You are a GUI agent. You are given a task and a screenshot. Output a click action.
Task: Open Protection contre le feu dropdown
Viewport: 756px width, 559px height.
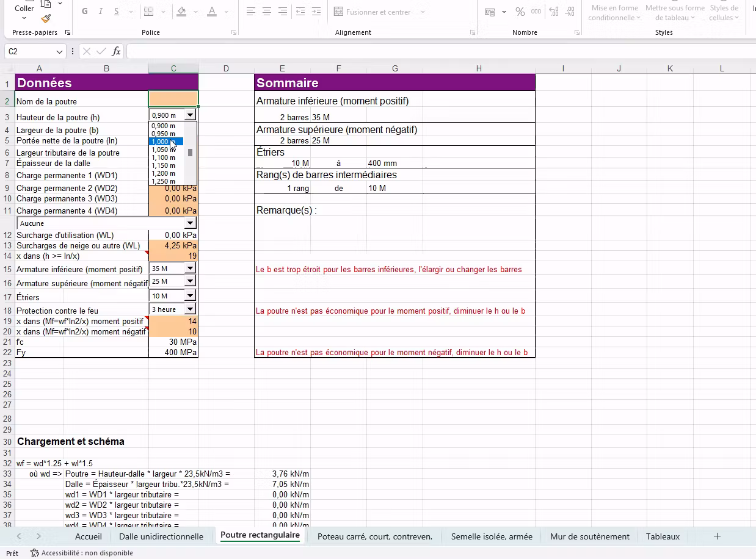tap(190, 309)
